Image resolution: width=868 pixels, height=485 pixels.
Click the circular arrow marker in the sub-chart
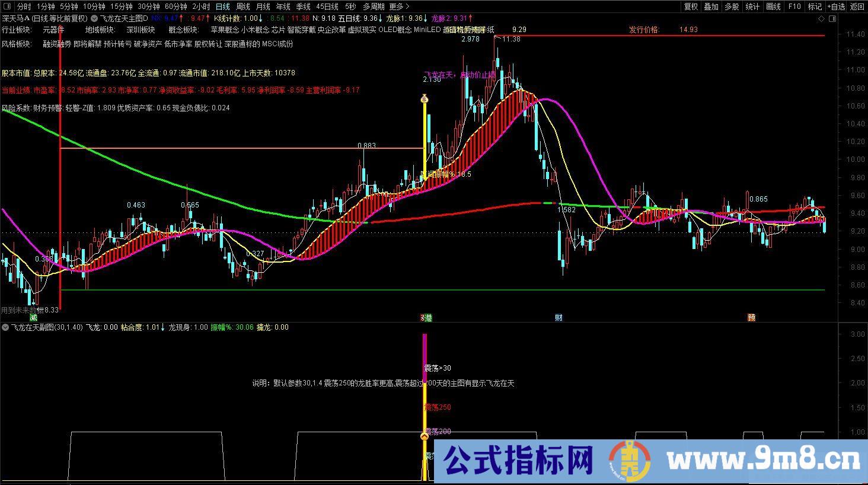click(x=425, y=436)
